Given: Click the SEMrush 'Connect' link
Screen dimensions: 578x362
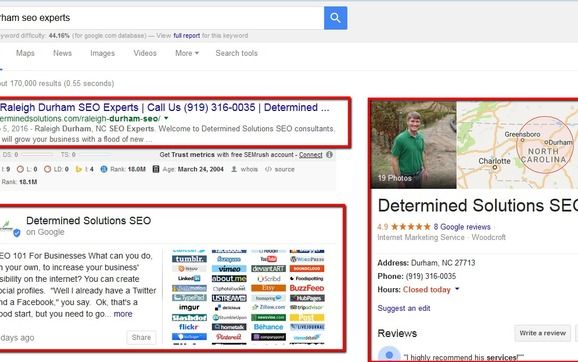Looking at the screenshot, I should (x=310, y=155).
